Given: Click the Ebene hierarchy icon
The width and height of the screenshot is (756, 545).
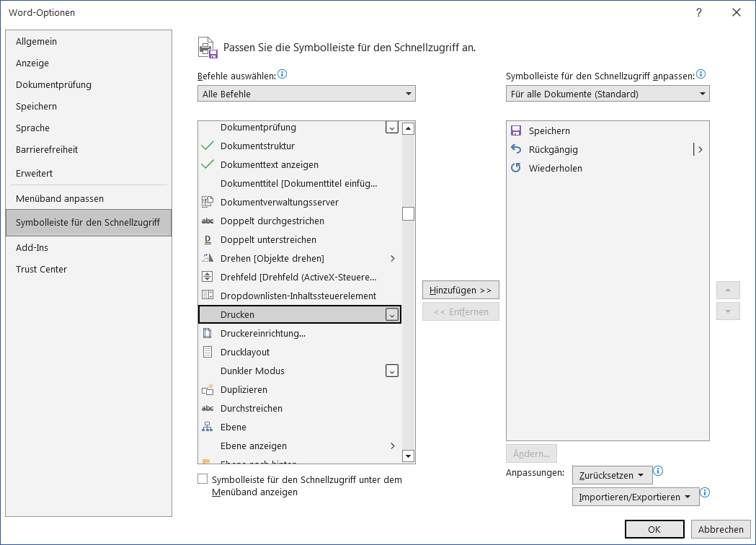Looking at the screenshot, I should (x=208, y=427).
